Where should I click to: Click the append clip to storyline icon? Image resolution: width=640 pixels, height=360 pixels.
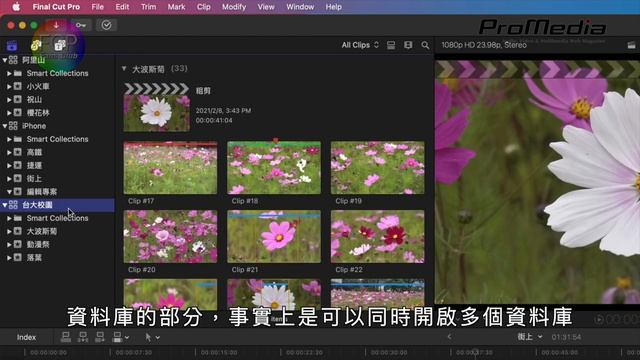(x=100, y=337)
